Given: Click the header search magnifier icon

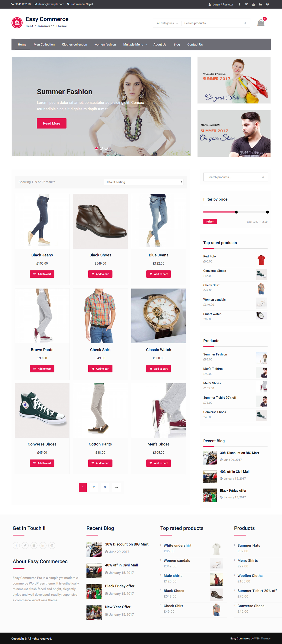Looking at the screenshot, I should coord(245,23).
